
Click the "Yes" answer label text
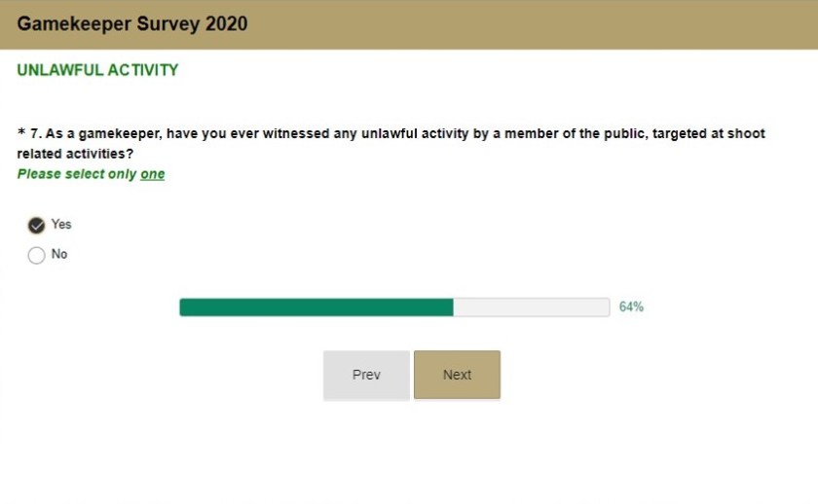pos(61,224)
